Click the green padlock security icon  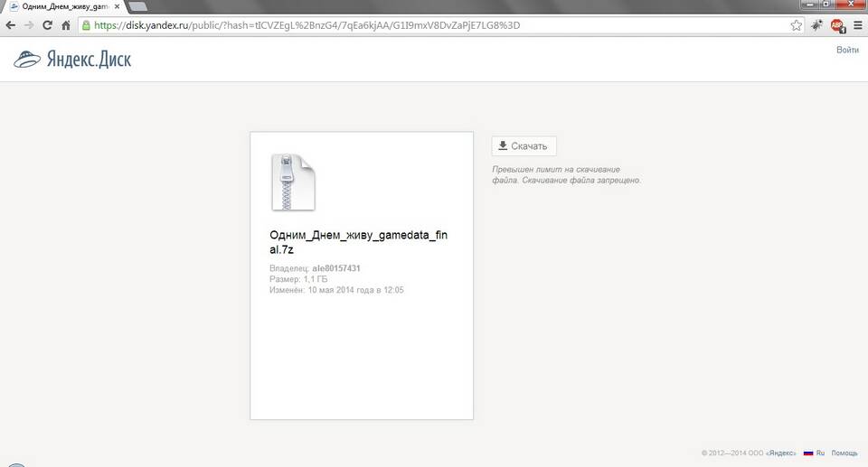coord(87,25)
